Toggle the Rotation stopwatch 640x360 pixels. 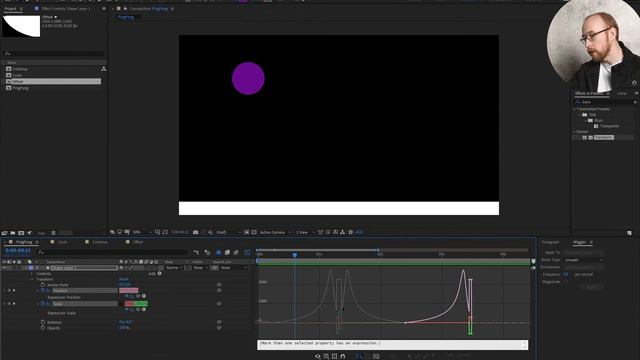43,322
